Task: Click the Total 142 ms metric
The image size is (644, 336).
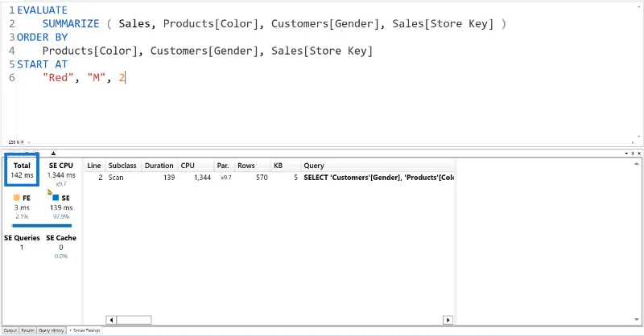Action: click(x=22, y=170)
